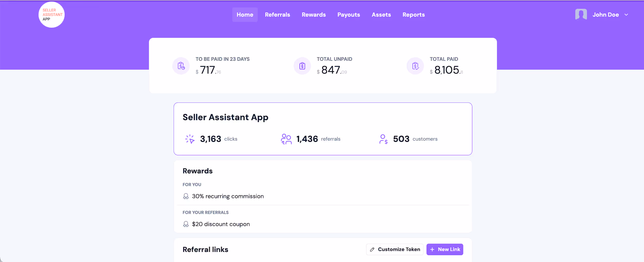Click the clicks cursor icon
Screen dimensions: 644x262
tap(190, 139)
